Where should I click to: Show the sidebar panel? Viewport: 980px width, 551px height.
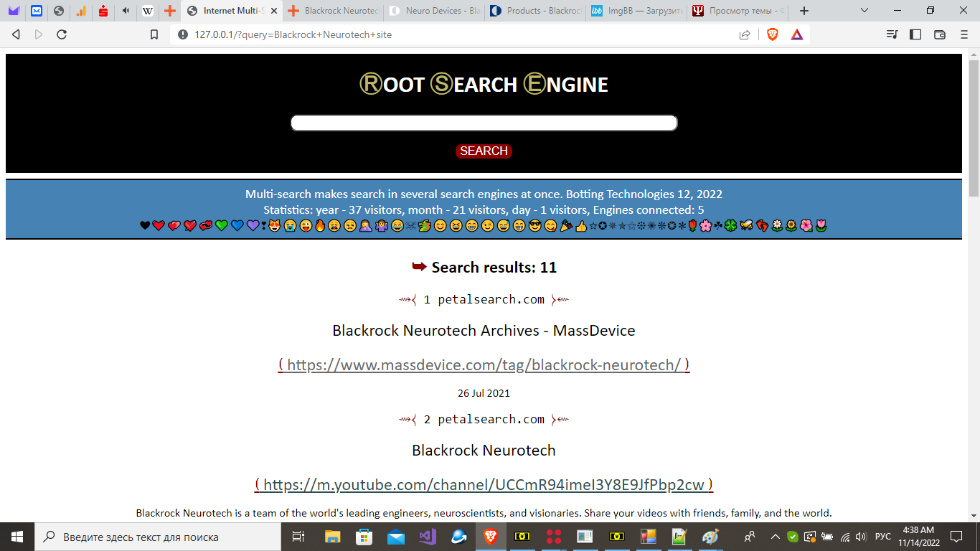(x=915, y=34)
